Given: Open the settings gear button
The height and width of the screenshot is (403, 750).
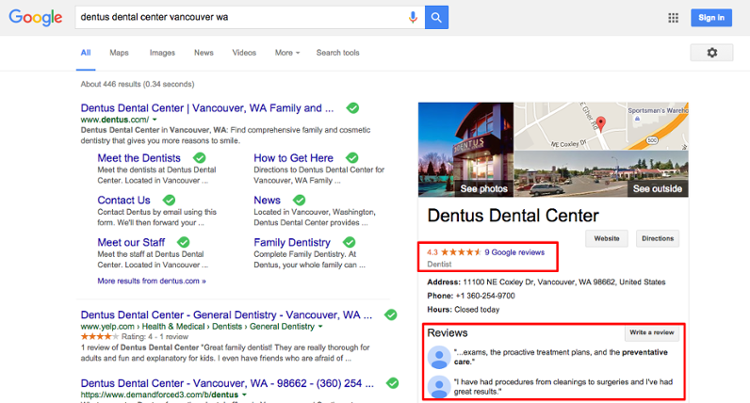Looking at the screenshot, I should click(x=712, y=53).
